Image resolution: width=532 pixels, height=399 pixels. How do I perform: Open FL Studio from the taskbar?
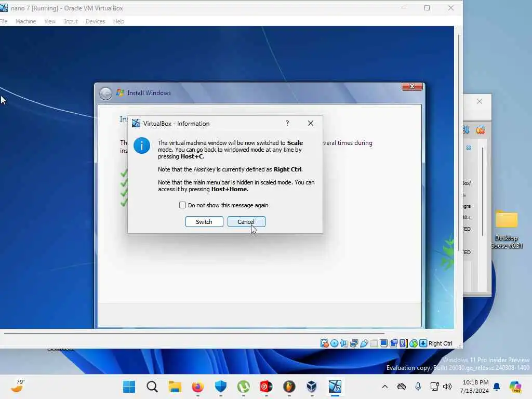click(x=289, y=387)
